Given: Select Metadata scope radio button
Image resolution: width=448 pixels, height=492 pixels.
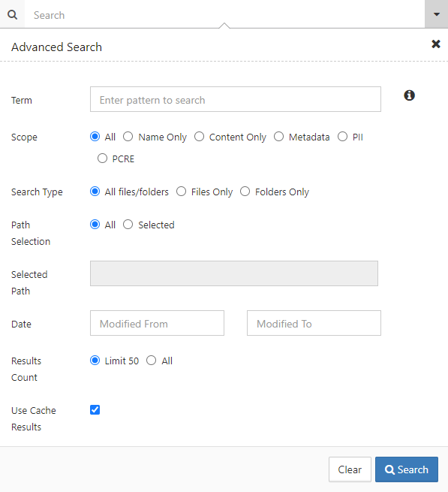Looking at the screenshot, I should point(278,137).
